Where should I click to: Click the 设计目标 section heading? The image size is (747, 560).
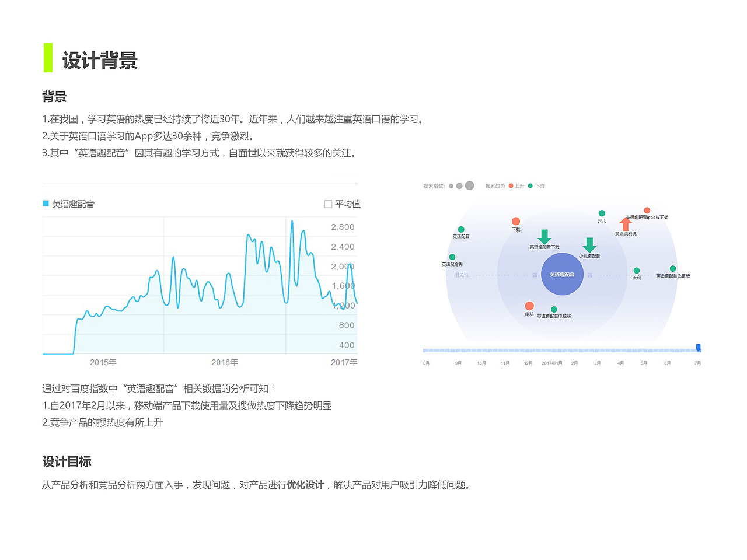tap(67, 461)
